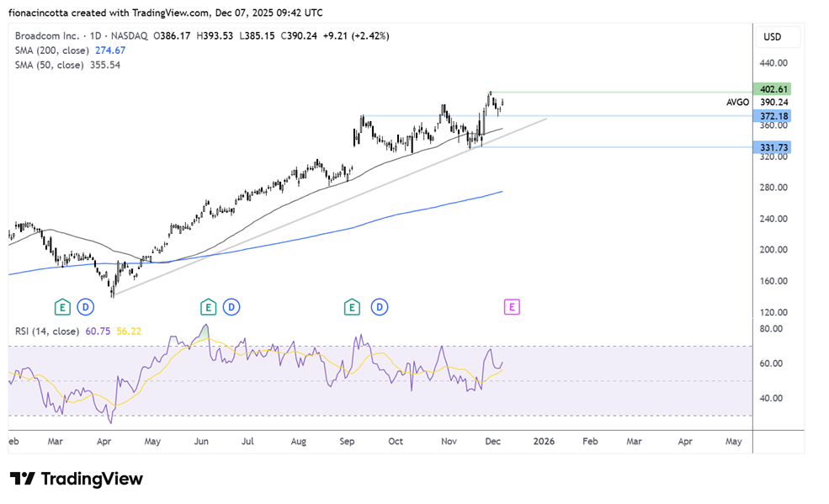Image resolution: width=829 pixels, height=504 pixels.
Task: Click the 331.73 blue price label
Action: [772, 147]
